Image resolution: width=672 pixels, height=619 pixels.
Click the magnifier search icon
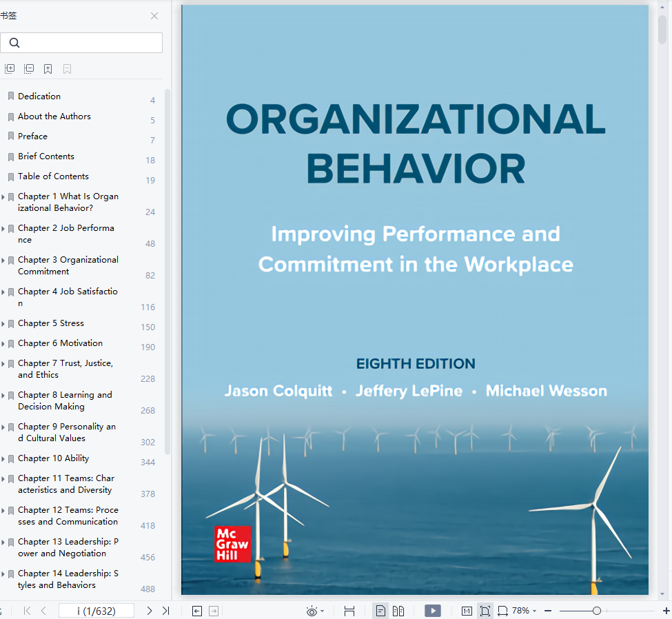pos(14,43)
